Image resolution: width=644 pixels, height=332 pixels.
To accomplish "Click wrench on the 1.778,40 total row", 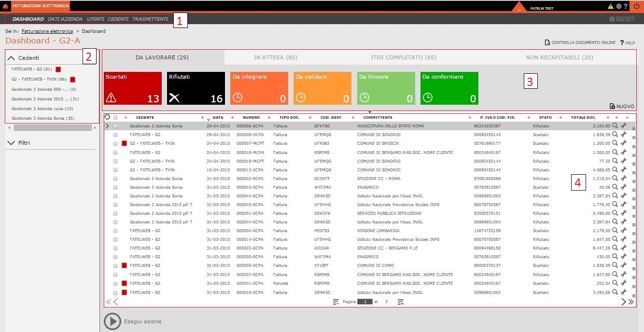I will 624,205.
